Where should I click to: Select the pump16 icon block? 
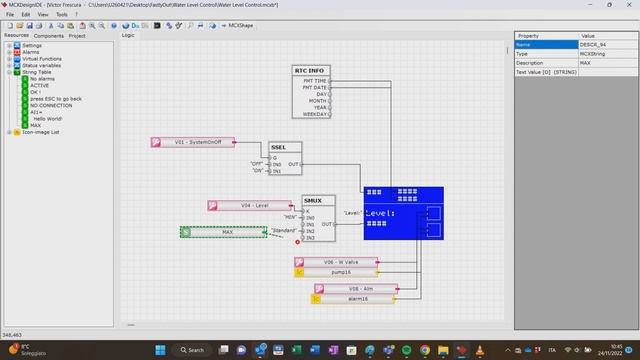(336, 272)
